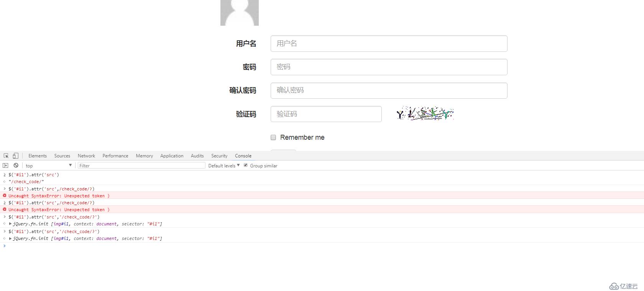Focus the 密码 input field
644x291 pixels.
389,67
